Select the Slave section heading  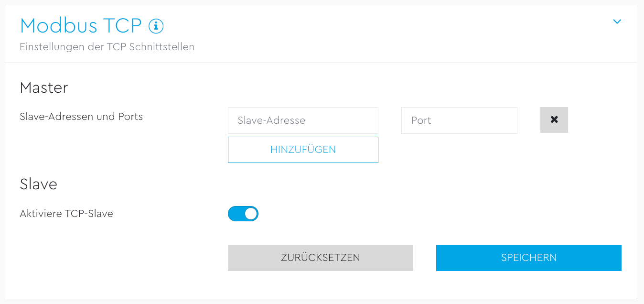39,184
